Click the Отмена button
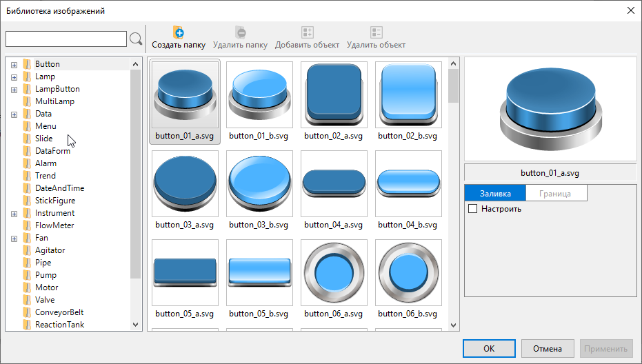This screenshot has height=364, width=642. point(548,348)
